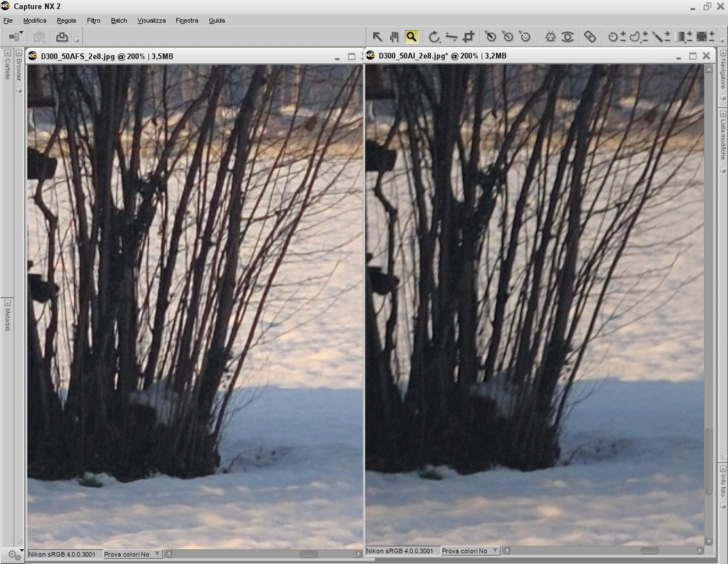Open the Visualizza menu
Screen dimensions: 728x564
(151, 21)
